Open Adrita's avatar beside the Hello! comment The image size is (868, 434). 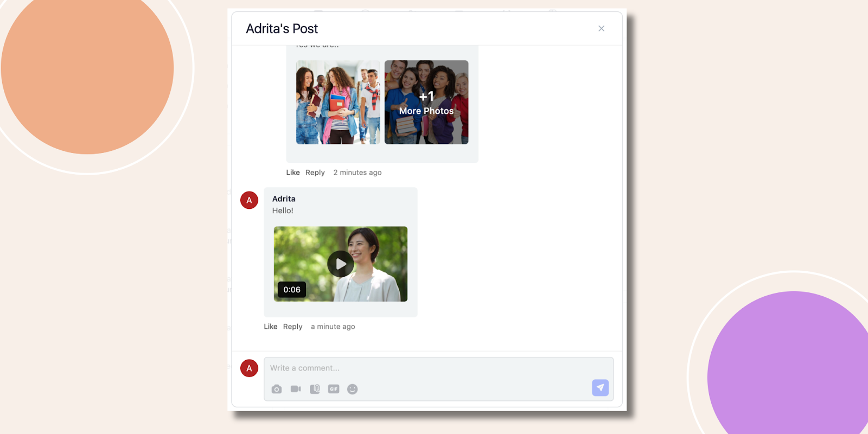click(249, 200)
